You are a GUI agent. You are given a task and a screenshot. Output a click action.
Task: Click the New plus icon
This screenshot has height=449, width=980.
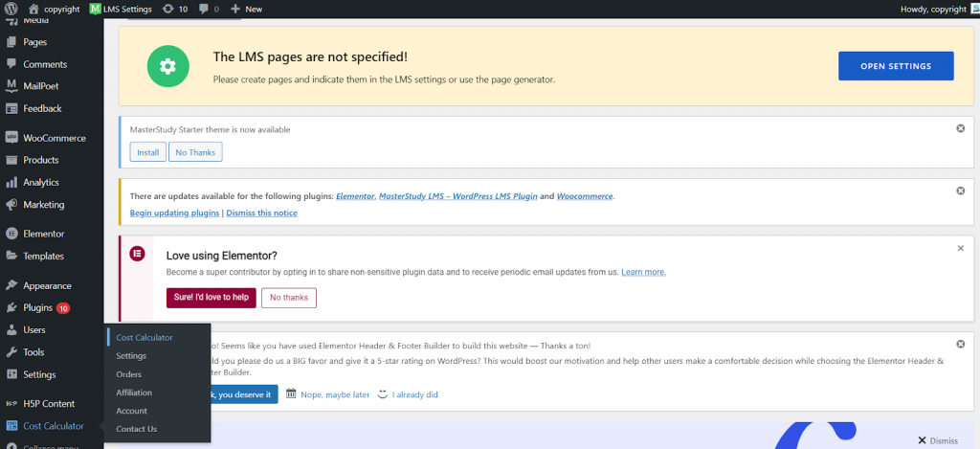(235, 9)
